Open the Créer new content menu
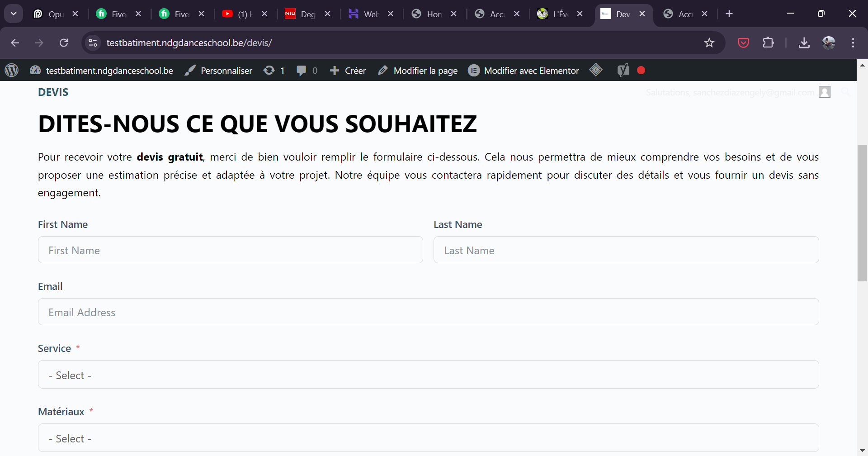Screen dimensions: 868x456 pyautogui.click(x=348, y=71)
